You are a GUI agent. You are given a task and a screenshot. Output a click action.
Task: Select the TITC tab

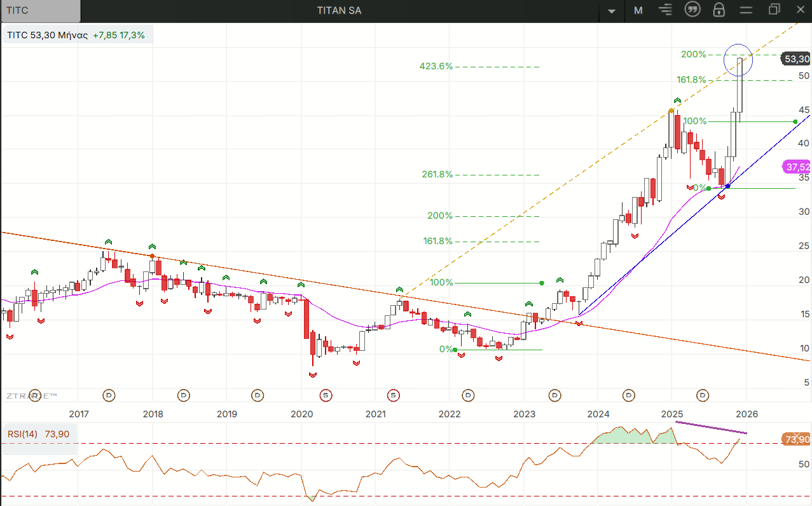pos(41,11)
